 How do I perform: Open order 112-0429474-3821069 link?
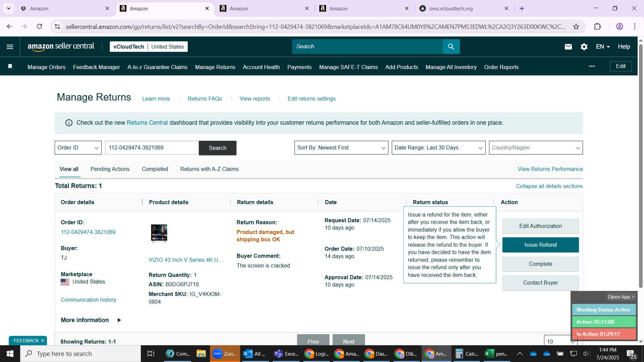click(x=88, y=232)
